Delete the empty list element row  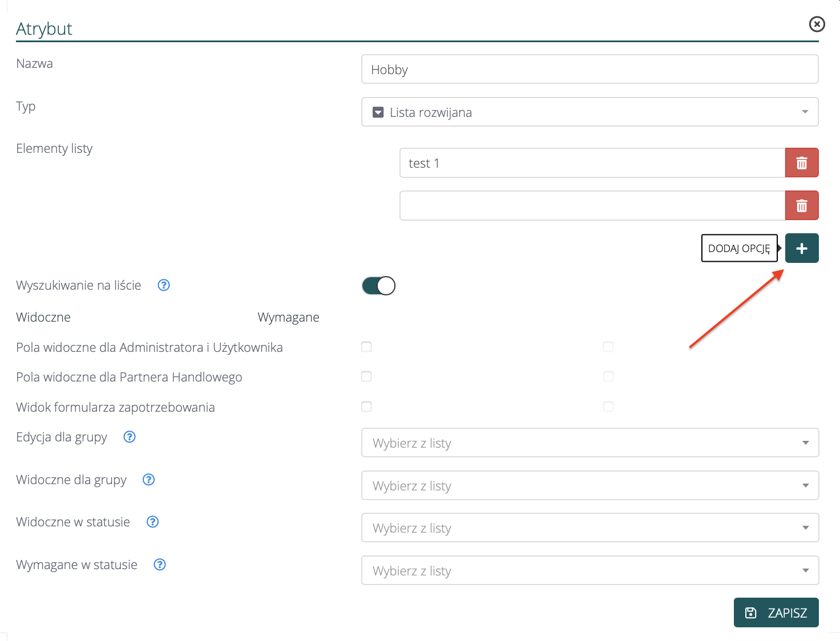[x=802, y=206]
